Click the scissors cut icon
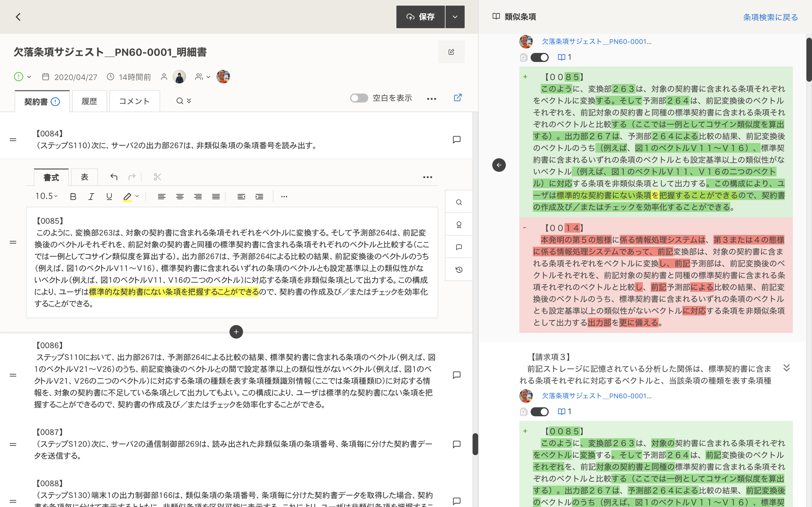Screen dimensions: 812x507 [157, 177]
